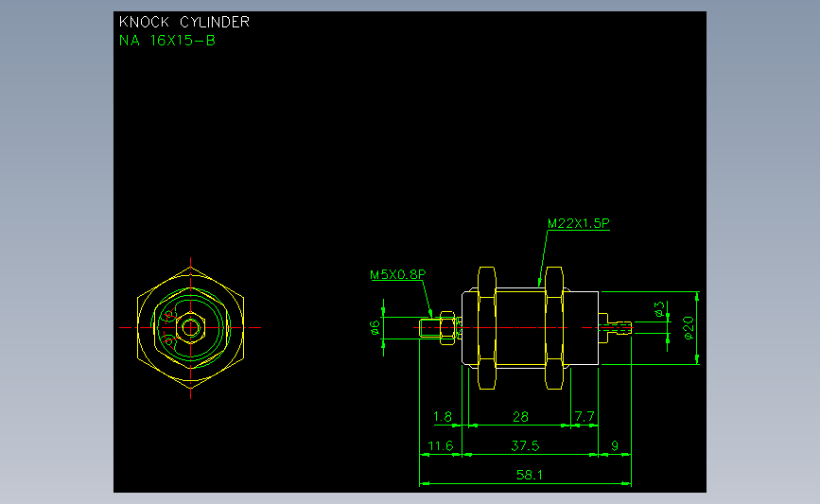Pick the 1.8 dimension value
Viewport: 820px width, 504px height.
(x=443, y=417)
